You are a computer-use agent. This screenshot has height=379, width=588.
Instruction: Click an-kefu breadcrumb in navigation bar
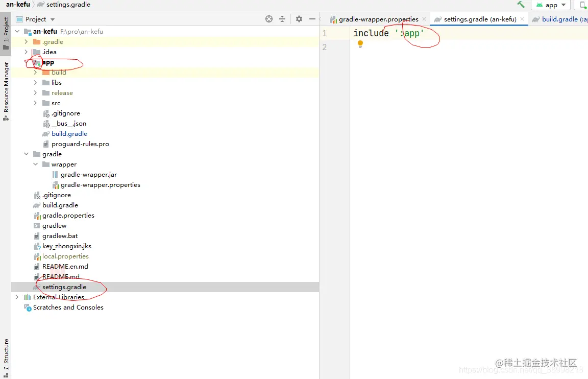[18, 5]
